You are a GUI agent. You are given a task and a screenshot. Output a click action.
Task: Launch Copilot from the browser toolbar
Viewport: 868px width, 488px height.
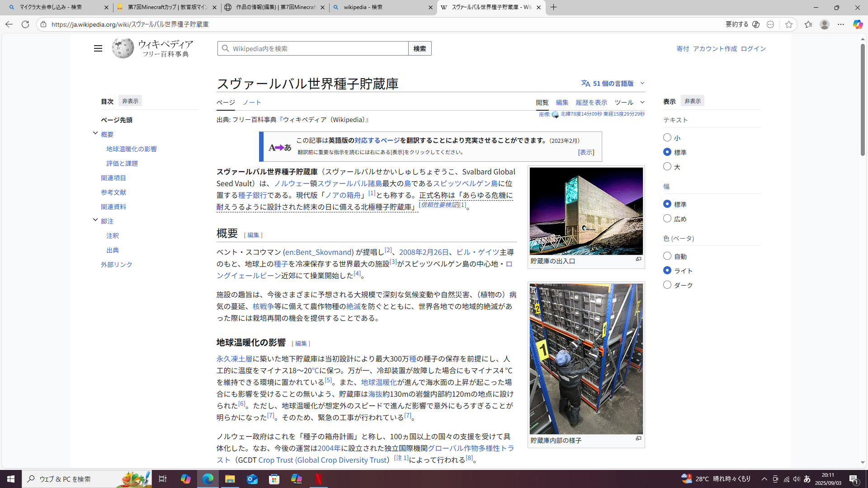coord(858,24)
